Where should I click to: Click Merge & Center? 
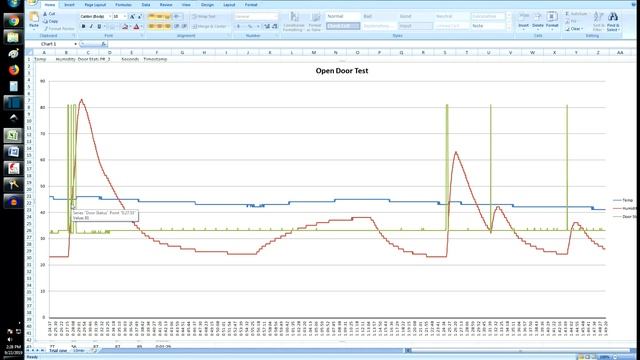click(209, 27)
